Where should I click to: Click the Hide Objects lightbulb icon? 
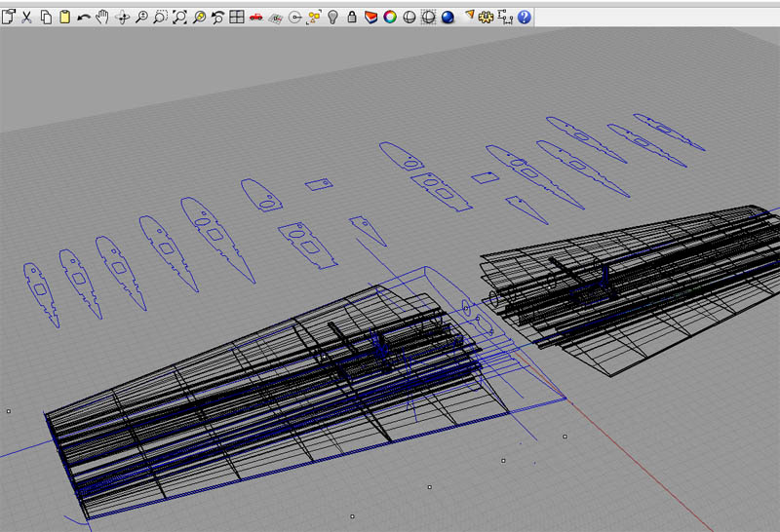[332, 17]
